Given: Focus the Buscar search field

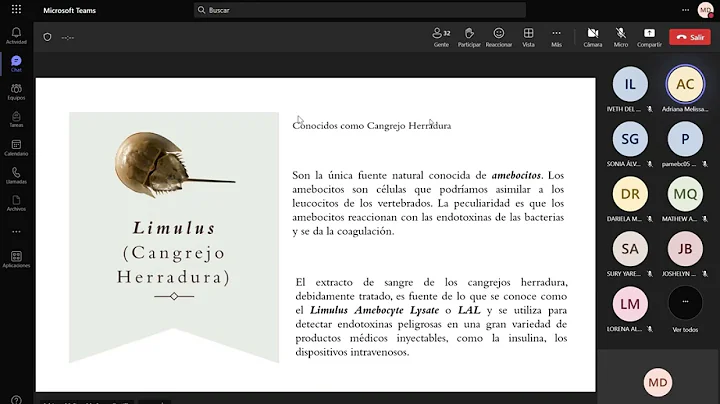Looking at the screenshot, I should [x=360, y=10].
